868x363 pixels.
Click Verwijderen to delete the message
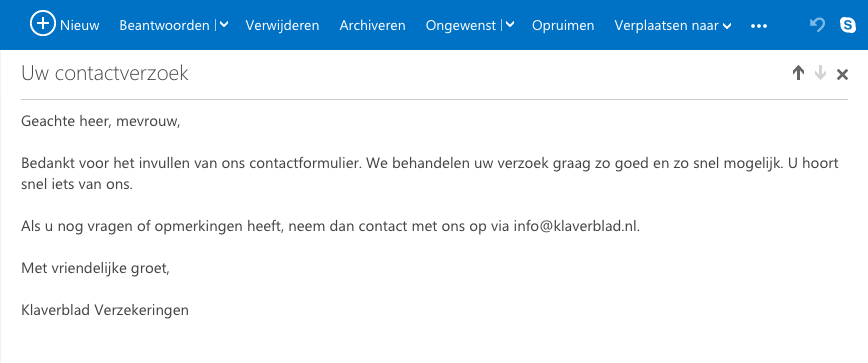coord(282,25)
